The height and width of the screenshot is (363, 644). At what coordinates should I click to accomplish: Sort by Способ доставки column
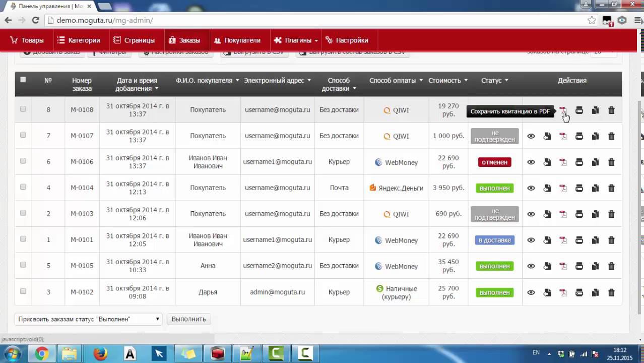tap(339, 84)
